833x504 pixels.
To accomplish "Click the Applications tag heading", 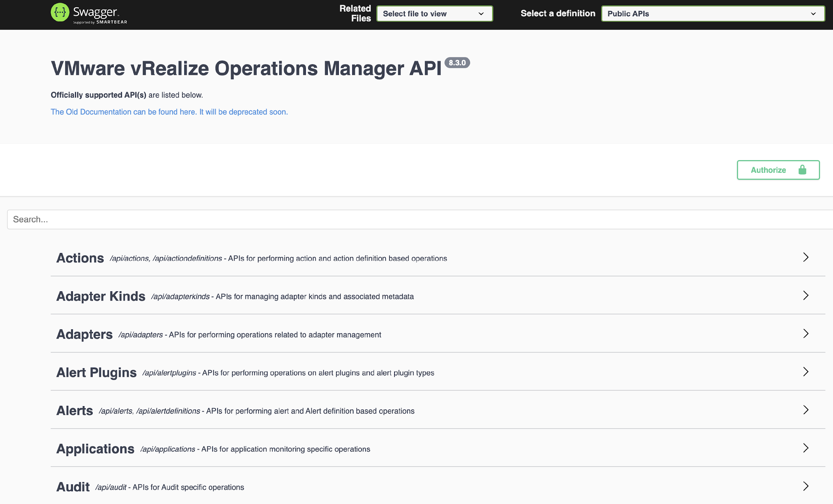I will pyautogui.click(x=95, y=449).
